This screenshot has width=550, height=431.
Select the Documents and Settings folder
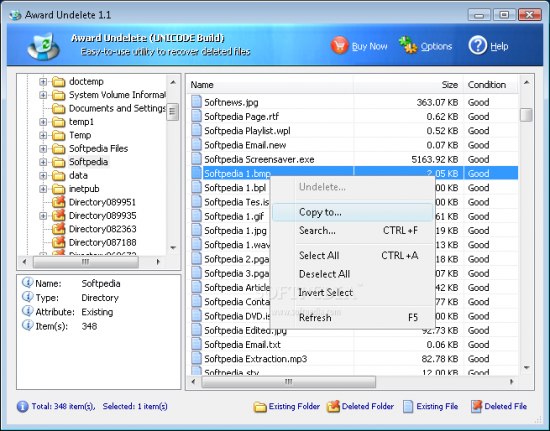(x=117, y=108)
